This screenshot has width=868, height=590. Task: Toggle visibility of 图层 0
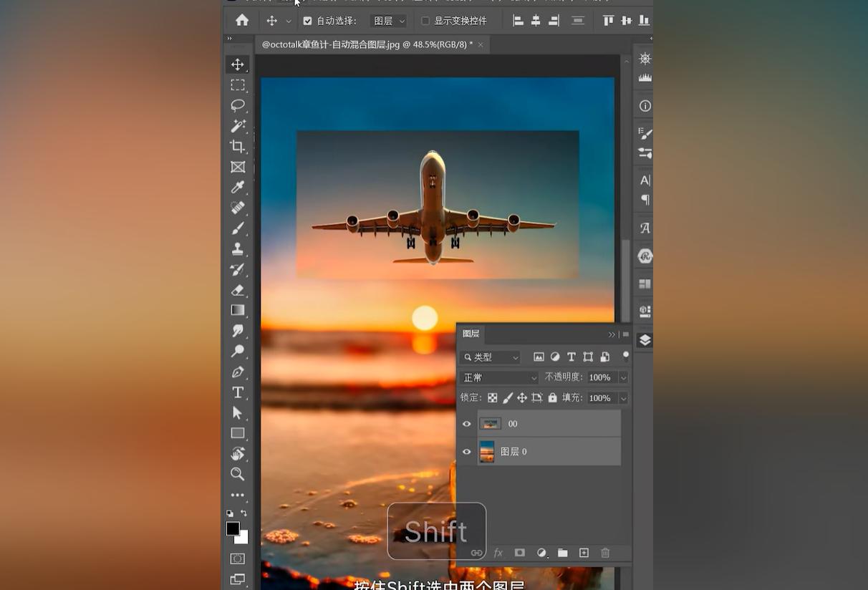(x=467, y=452)
